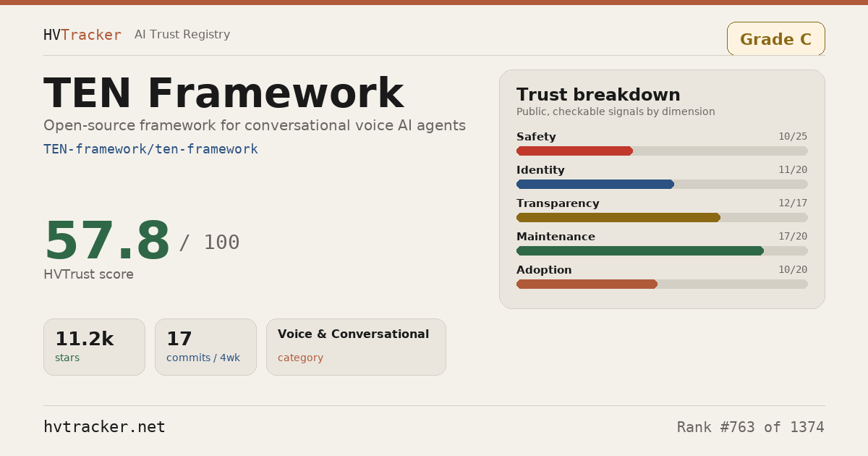
Task: Click the Maintenance dimension label
Action: point(556,237)
